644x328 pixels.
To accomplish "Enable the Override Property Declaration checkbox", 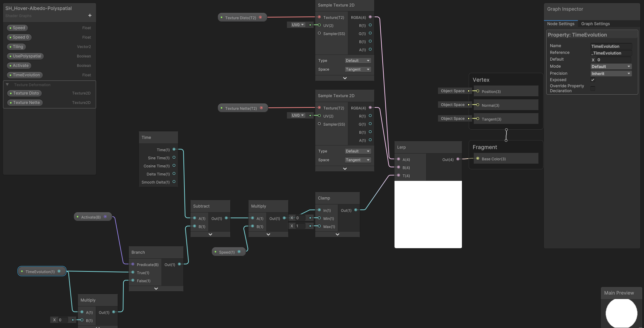I will [593, 88].
